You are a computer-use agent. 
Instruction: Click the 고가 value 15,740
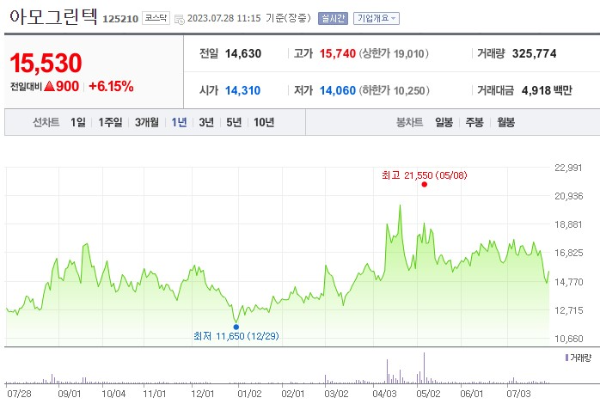[338, 54]
